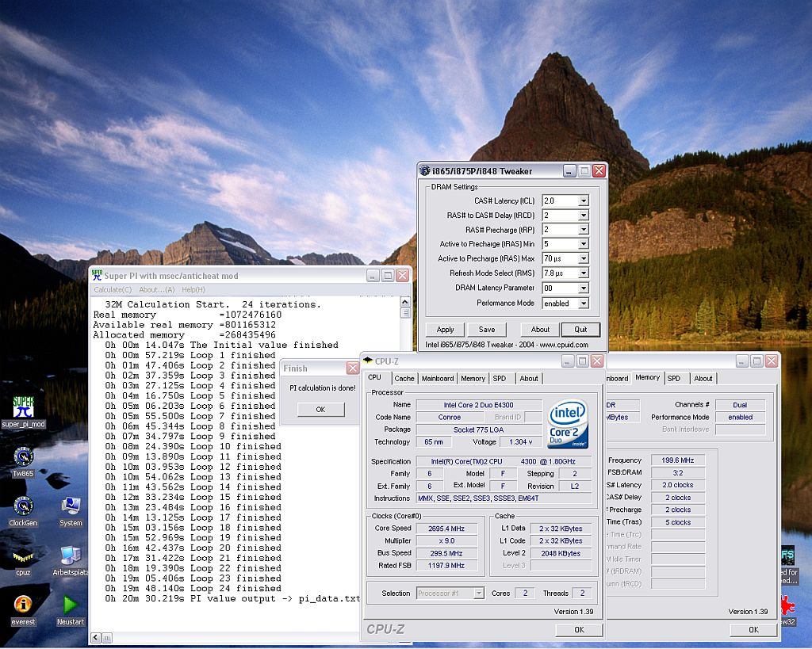Open the About tab in front CPU-Z

click(x=529, y=378)
